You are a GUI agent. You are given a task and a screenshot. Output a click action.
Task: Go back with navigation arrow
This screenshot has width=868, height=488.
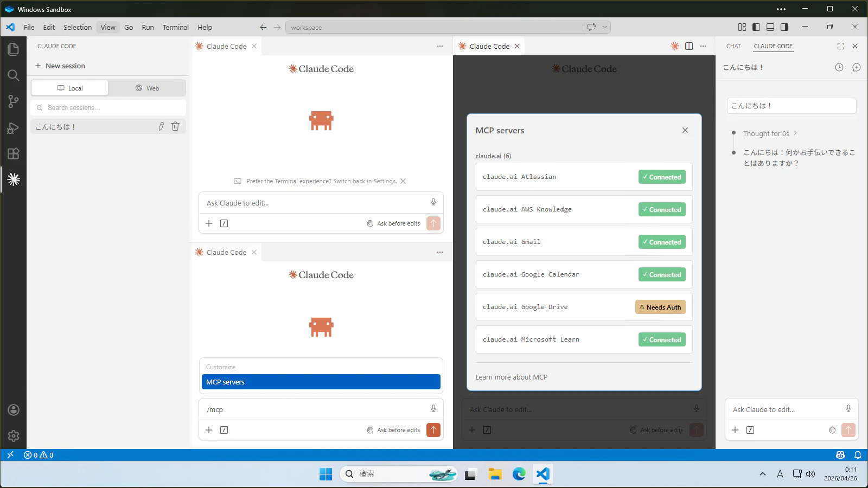[x=263, y=27]
